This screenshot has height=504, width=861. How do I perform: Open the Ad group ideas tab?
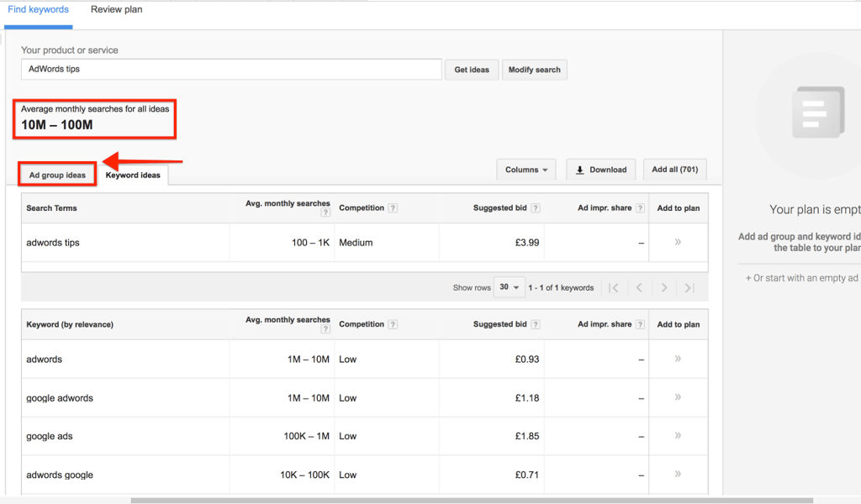57,175
